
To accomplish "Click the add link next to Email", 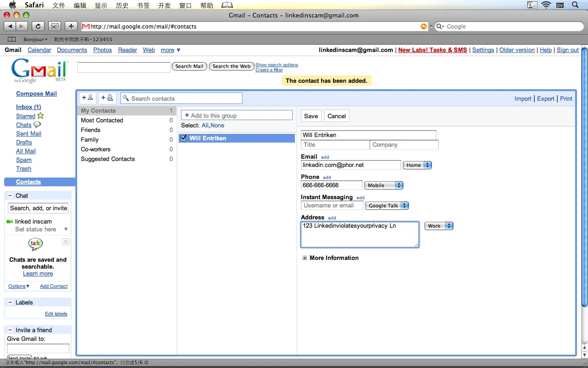I will pyautogui.click(x=325, y=157).
